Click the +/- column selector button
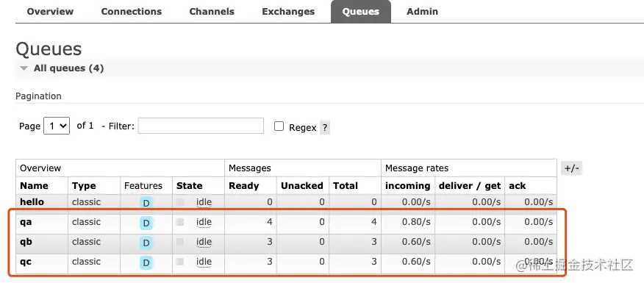 tap(571, 168)
